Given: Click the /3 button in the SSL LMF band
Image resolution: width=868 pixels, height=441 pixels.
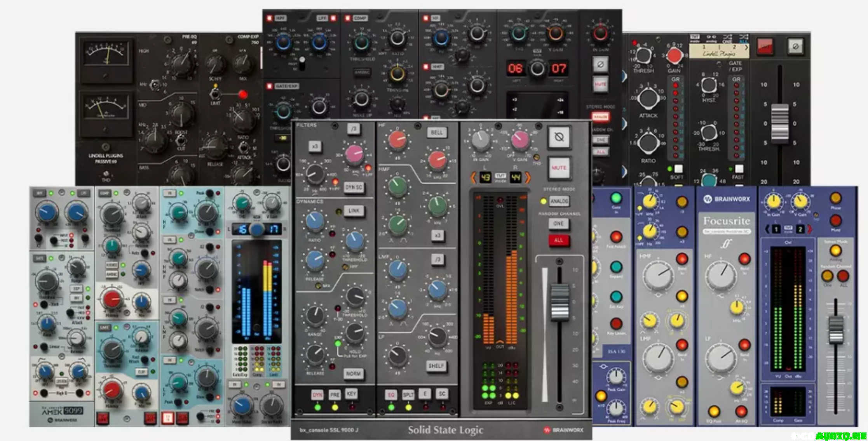Looking at the screenshot, I should pos(437,259).
